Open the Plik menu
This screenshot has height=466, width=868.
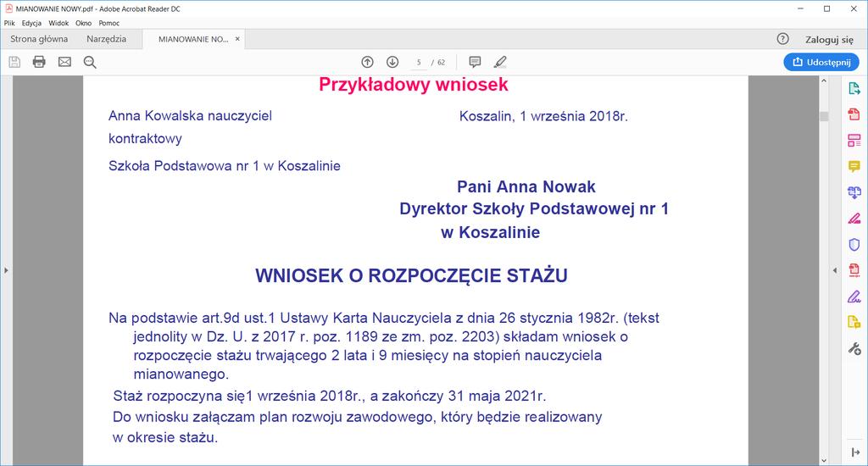click(x=9, y=23)
